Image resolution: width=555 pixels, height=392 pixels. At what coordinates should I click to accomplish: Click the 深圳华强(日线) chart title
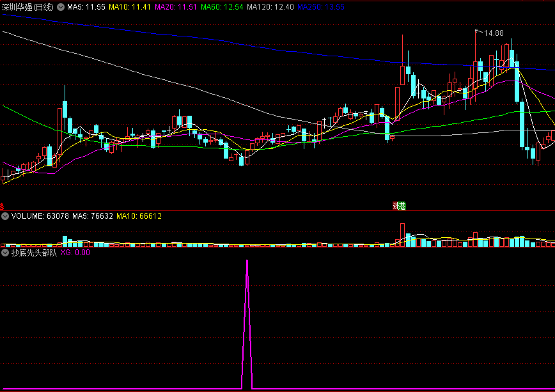pyautogui.click(x=27, y=7)
